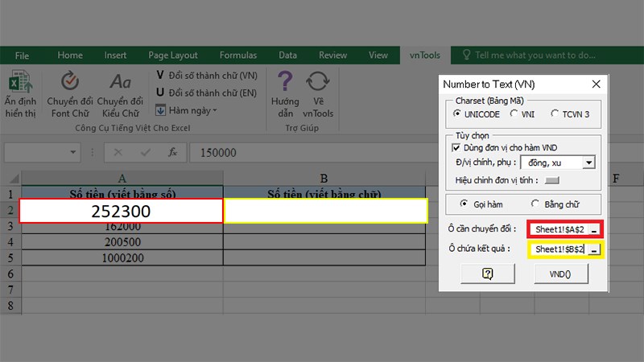Click the Ô chứa kết quả range field
Viewport: 644px width, 362px height.
(x=559, y=250)
